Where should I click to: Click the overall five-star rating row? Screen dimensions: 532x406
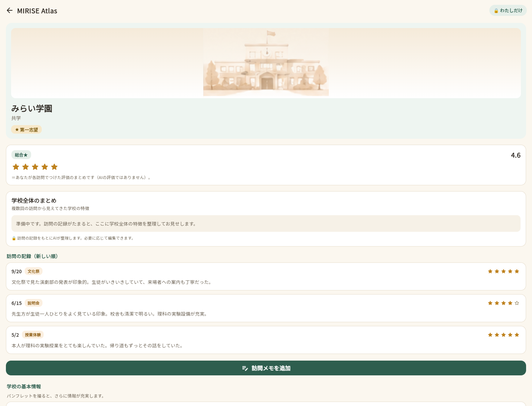[35, 167]
